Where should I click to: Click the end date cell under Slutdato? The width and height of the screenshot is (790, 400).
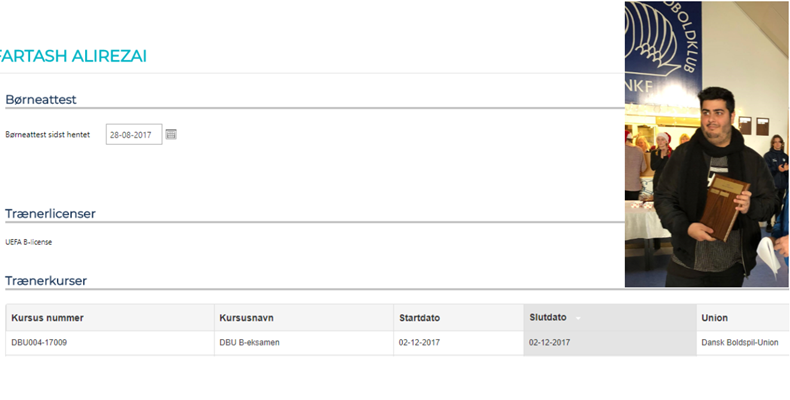click(x=549, y=343)
